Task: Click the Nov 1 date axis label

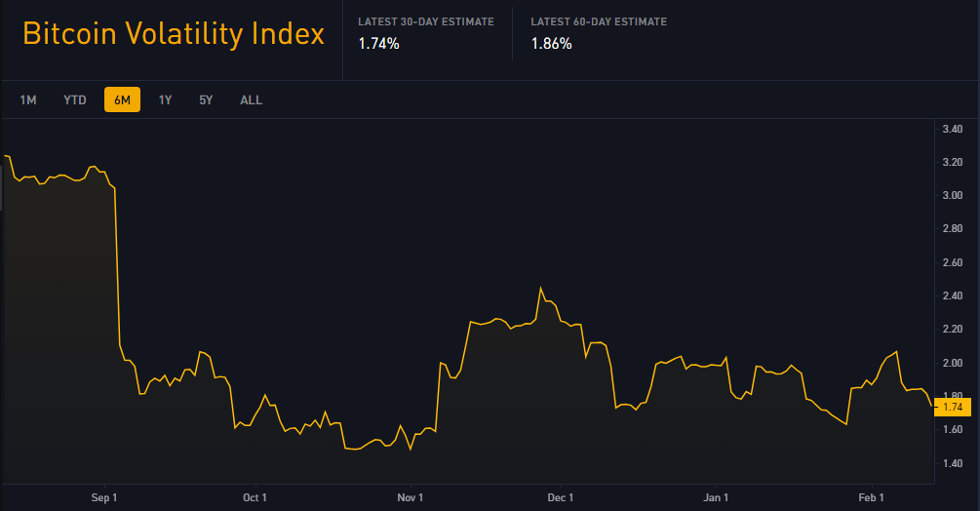Action: click(410, 497)
